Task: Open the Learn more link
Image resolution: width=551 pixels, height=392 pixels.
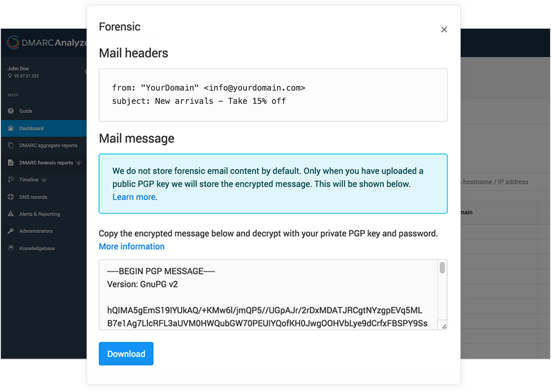Action: 134,197
